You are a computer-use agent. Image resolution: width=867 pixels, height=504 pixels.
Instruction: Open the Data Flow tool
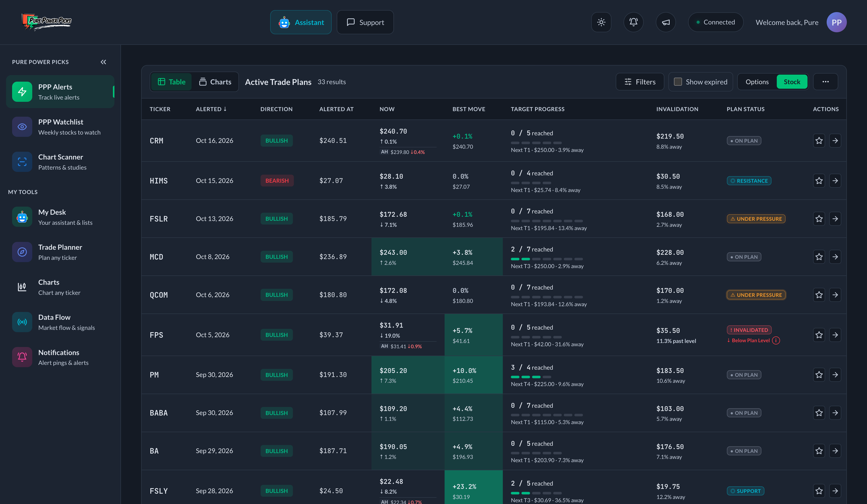point(60,322)
